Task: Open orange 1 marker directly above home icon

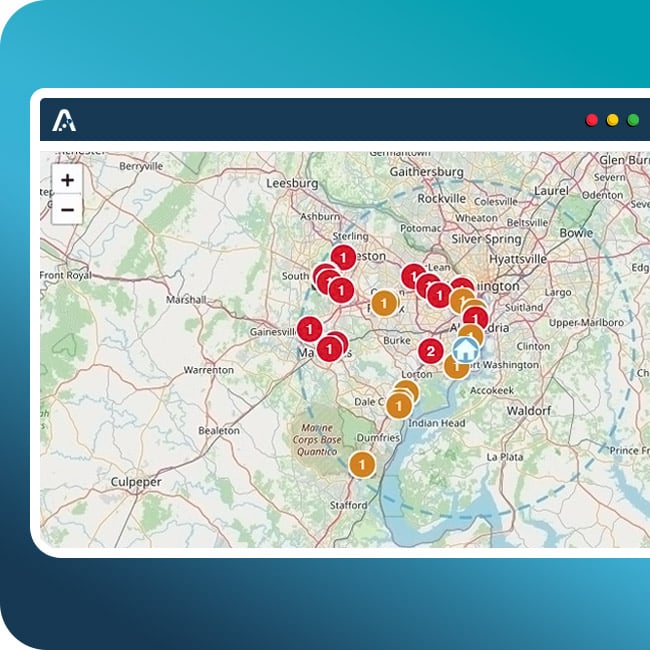Action: [x=471, y=334]
